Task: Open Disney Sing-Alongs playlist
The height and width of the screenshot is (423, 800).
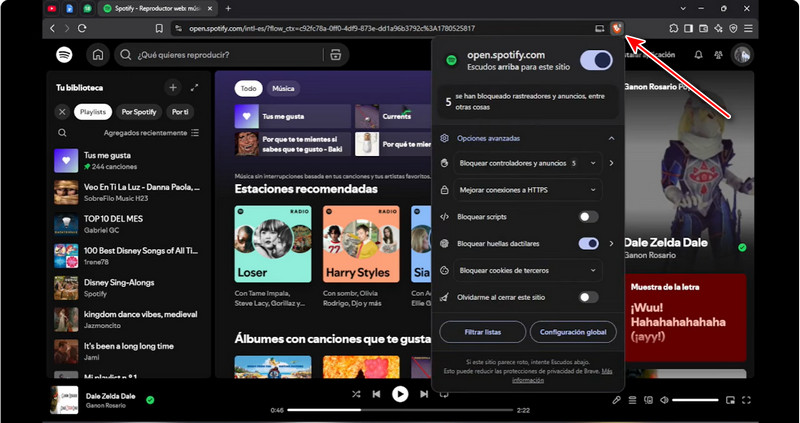Action: click(128, 287)
